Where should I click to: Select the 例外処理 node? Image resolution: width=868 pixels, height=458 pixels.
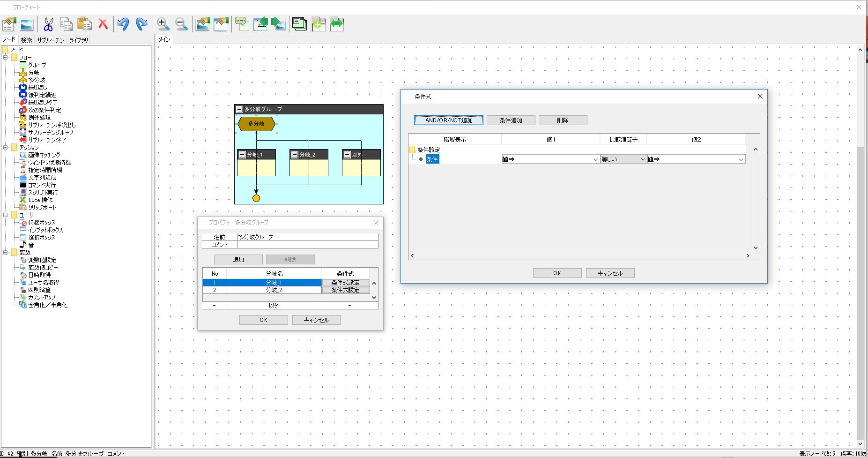[39, 118]
